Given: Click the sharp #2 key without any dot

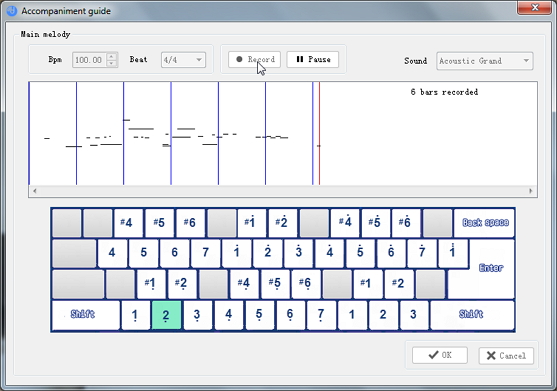Looking at the screenshot, I should (x=399, y=284).
